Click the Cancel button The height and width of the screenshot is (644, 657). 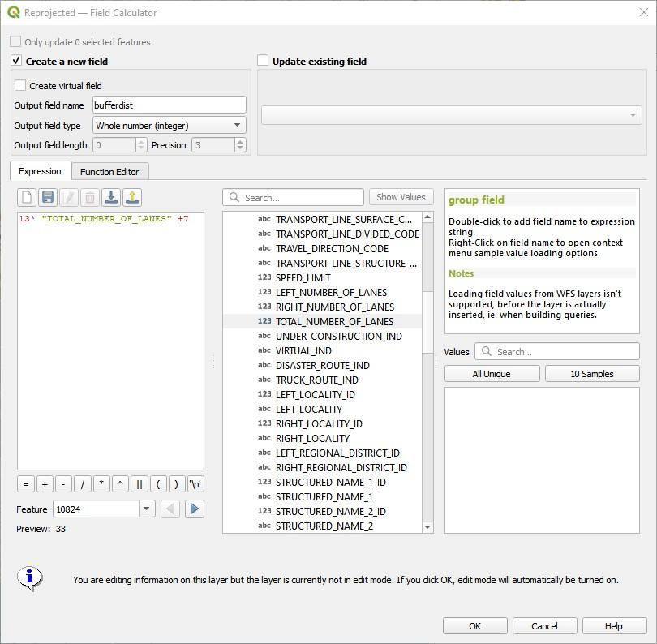pos(544,626)
